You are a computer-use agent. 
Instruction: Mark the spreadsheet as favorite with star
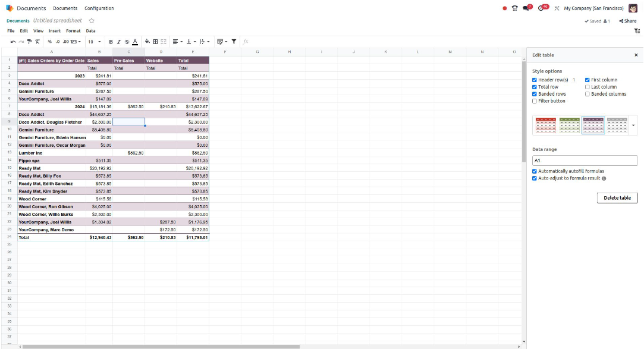(92, 21)
